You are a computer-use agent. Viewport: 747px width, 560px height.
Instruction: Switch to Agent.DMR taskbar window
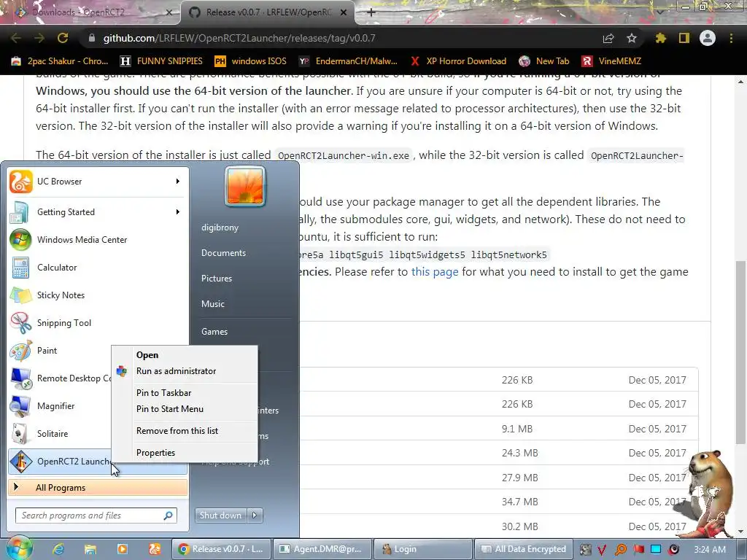coord(321,549)
